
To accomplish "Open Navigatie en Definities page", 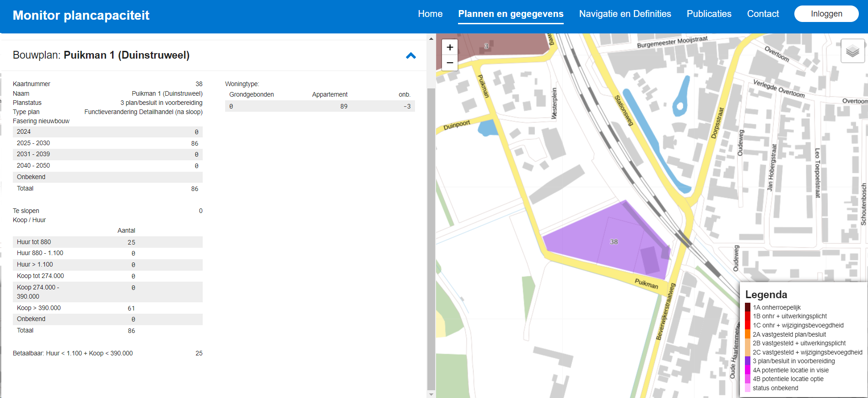I will click(625, 14).
